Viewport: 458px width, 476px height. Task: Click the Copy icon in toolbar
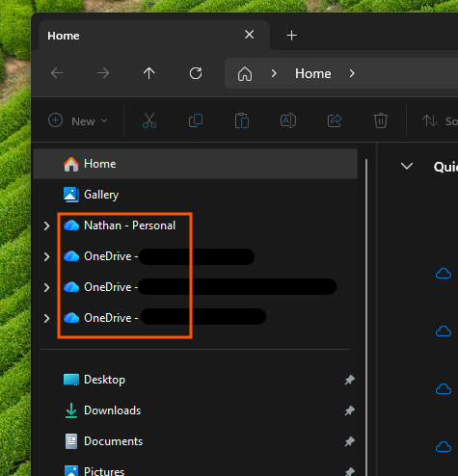(x=196, y=120)
